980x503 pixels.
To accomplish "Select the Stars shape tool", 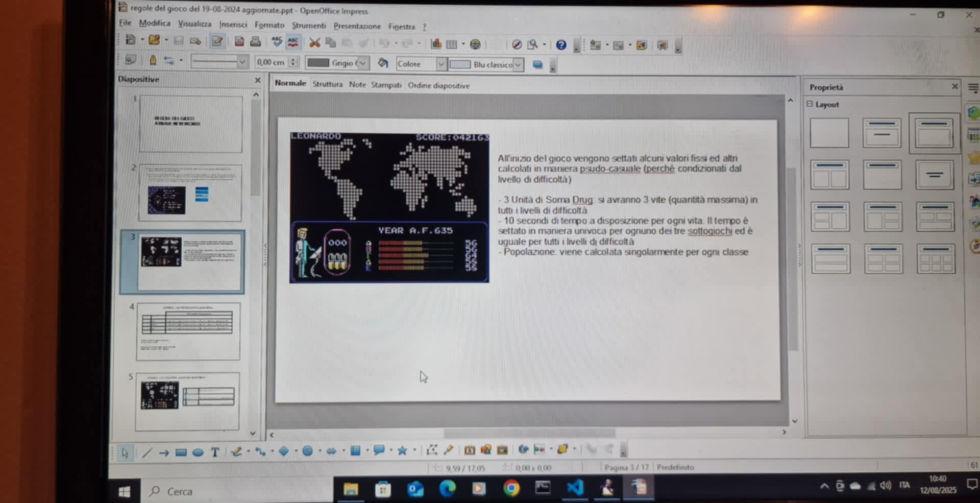I will point(402,450).
